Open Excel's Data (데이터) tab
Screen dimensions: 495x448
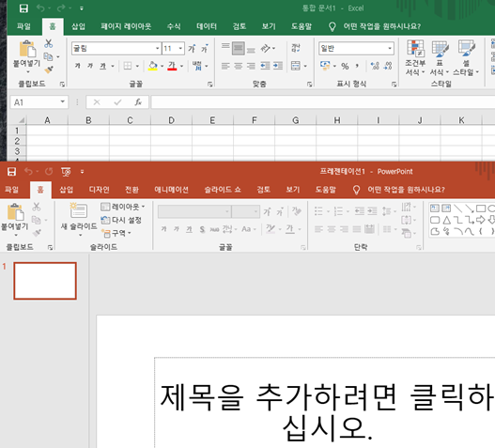pos(207,26)
